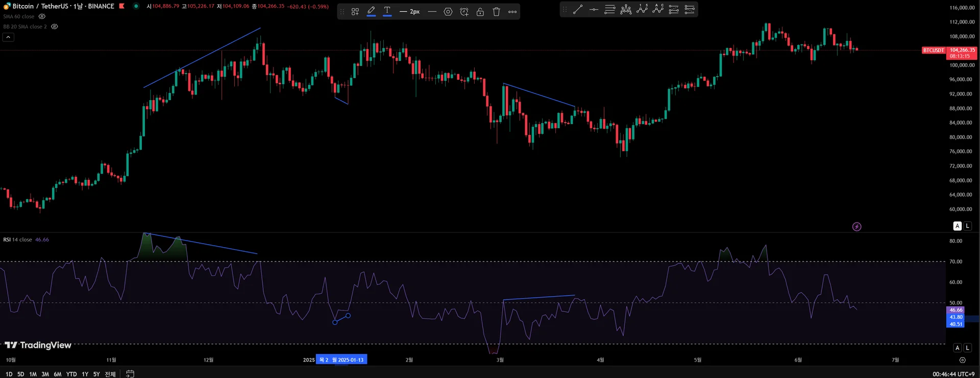Select the 6M time range

58,374
